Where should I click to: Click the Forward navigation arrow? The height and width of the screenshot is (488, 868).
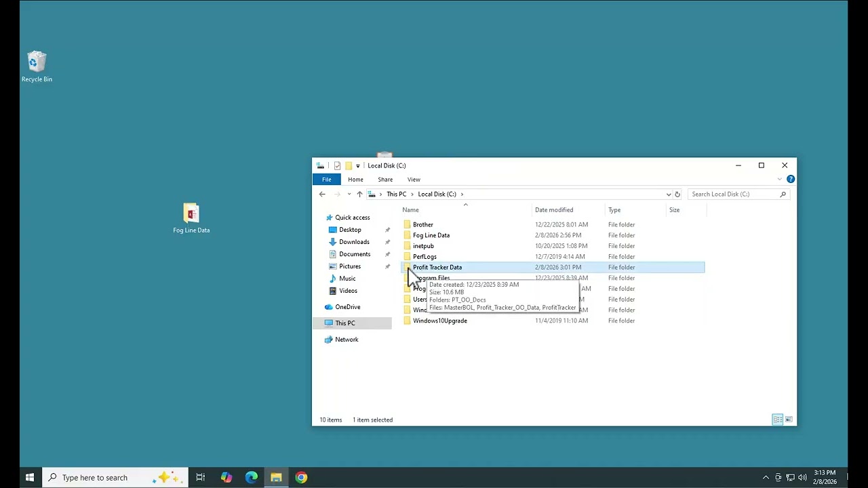click(x=337, y=195)
